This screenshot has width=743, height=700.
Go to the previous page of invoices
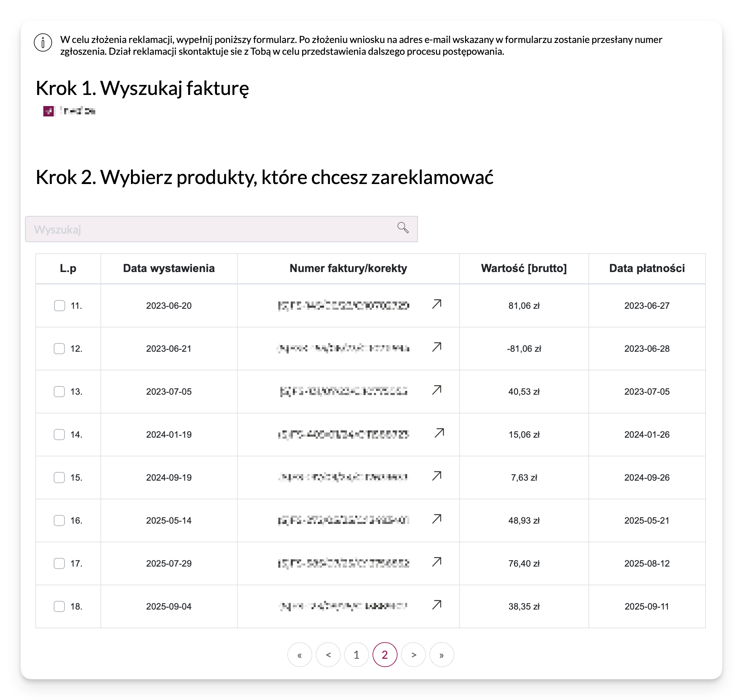[x=328, y=655]
